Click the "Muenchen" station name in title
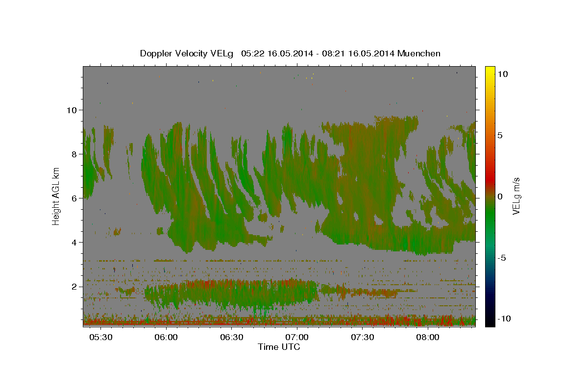The width and height of the screenshot is (588, 392). pyautogui.click(x=419, y=53)
